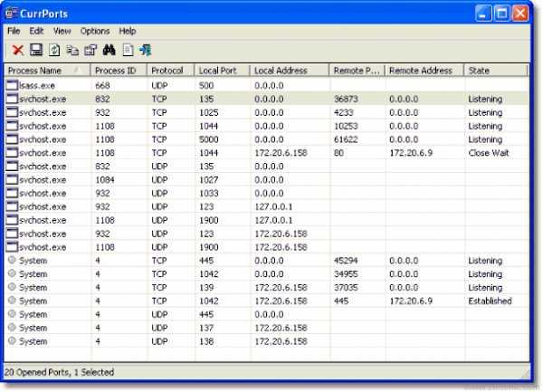Open the File menu
Image resolution: width=543 pixels, height=392 pixels.
point(14,31)
